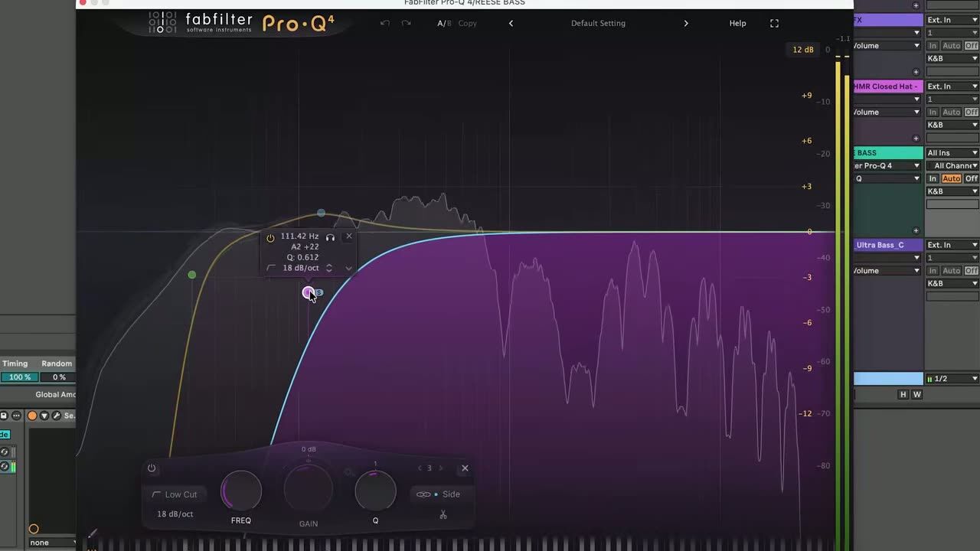
Task: Click the headphones solo icon in band tooltip
Action: [x=330, y=237]
